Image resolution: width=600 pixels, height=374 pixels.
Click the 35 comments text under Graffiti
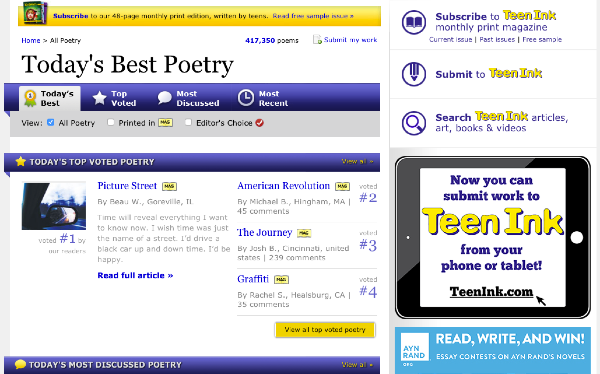263,305
